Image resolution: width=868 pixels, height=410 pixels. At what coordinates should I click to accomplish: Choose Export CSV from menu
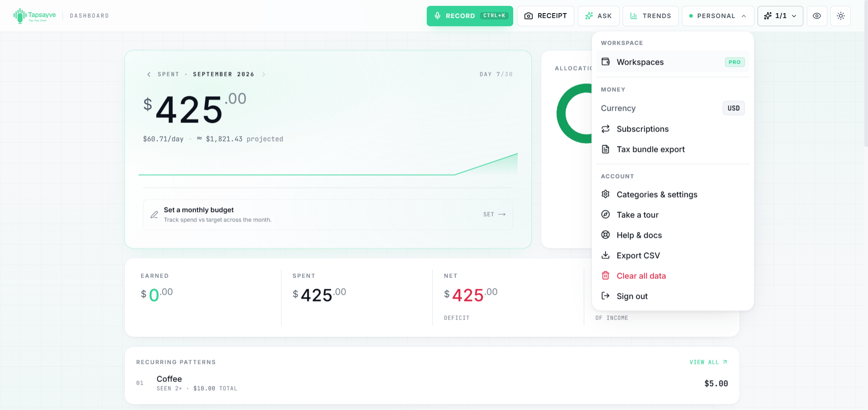click(x=672, y=255)
